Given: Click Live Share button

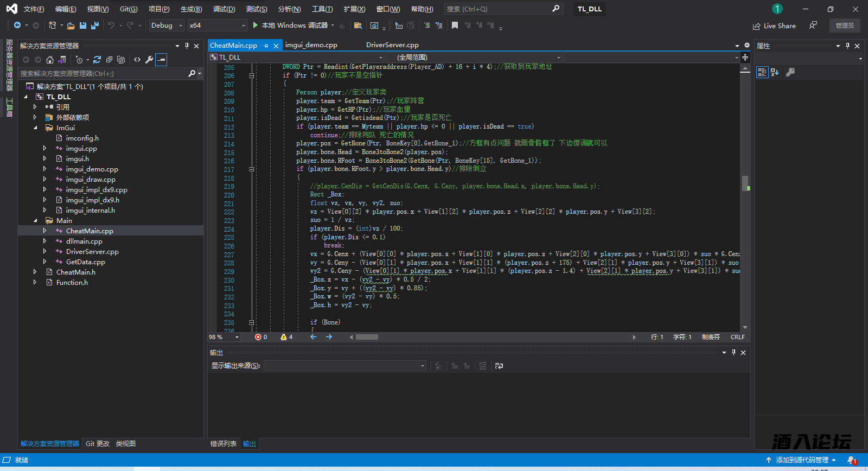Looking at the screenshot, I should [x=774, y=26].
